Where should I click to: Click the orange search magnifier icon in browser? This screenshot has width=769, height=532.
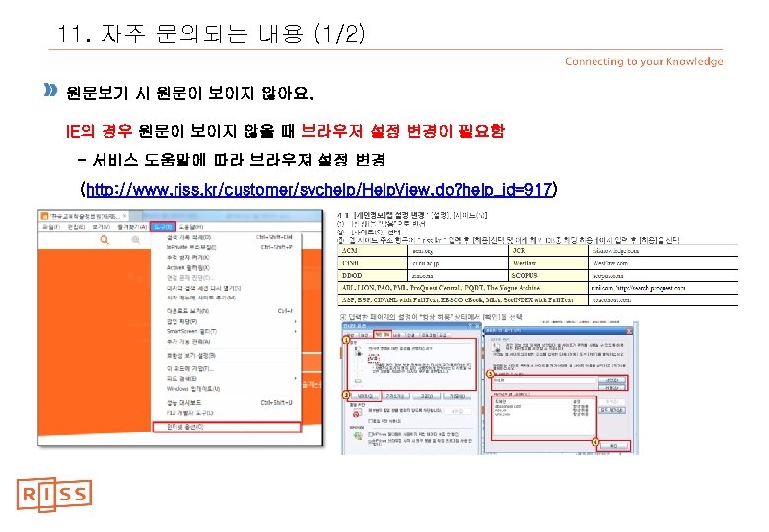105,240
